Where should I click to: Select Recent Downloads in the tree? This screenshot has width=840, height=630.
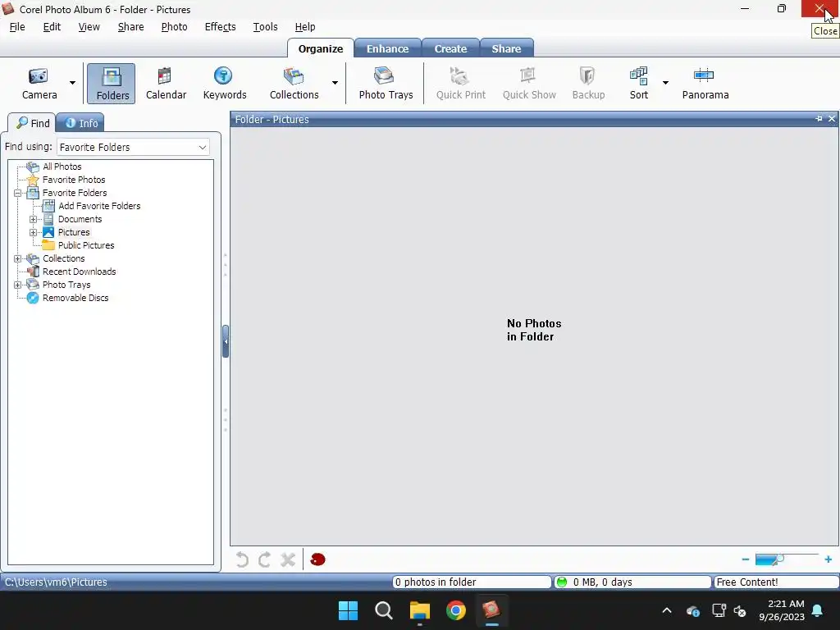[x=80, y=272]
